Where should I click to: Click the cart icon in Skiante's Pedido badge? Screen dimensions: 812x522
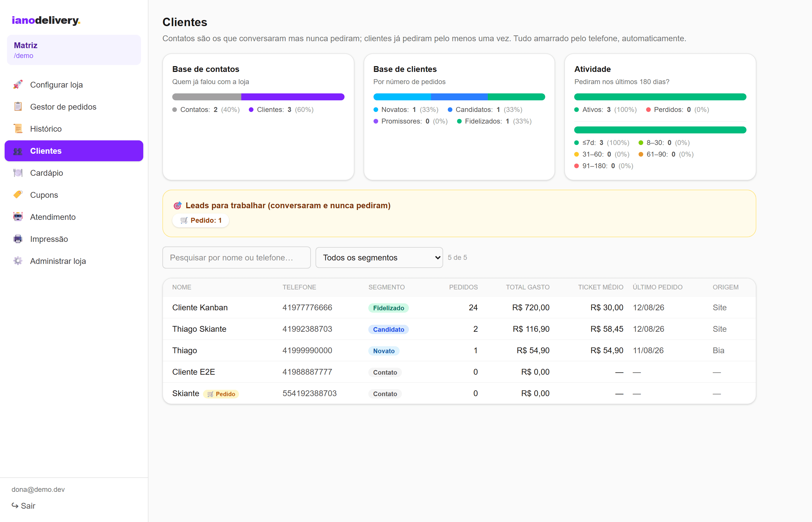pyautogui.click(x=211, y=394)
